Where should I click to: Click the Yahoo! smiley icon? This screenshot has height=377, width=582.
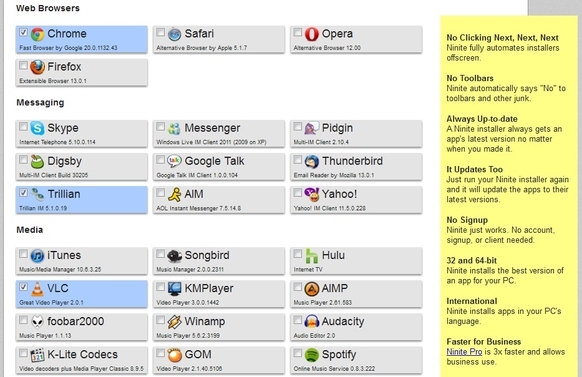point(311,194)
